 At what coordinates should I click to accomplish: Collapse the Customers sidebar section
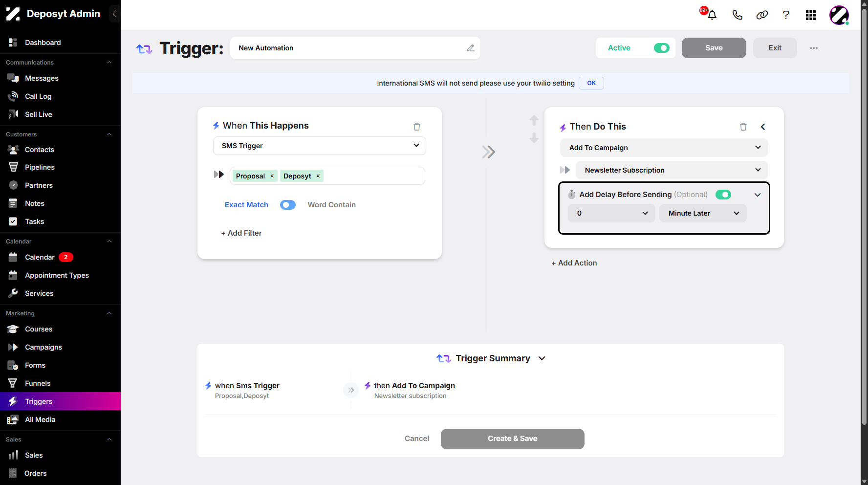coord(109,134)
